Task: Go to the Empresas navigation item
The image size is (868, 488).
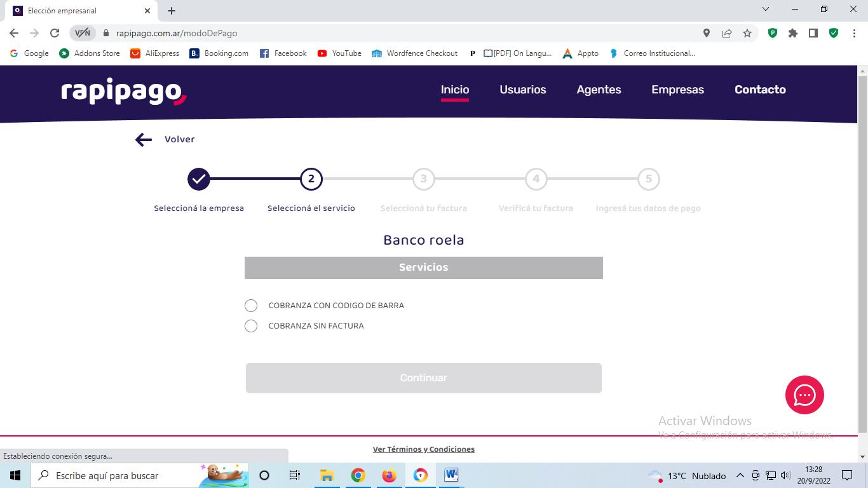Action: point(677,90)
